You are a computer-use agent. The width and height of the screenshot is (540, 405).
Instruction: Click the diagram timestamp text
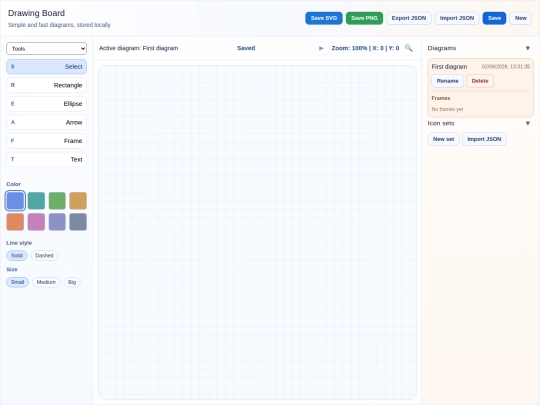tap(506, 66)
